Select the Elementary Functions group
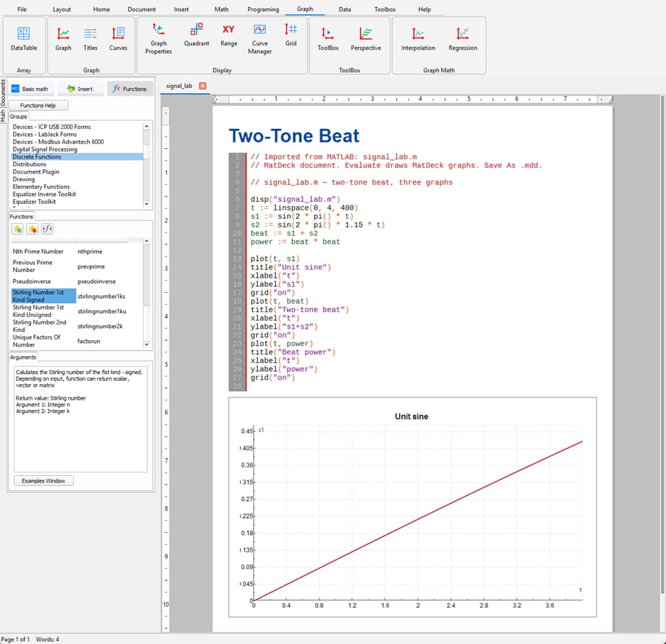This screenshot has width=666, height=644. tap(77, 186)
